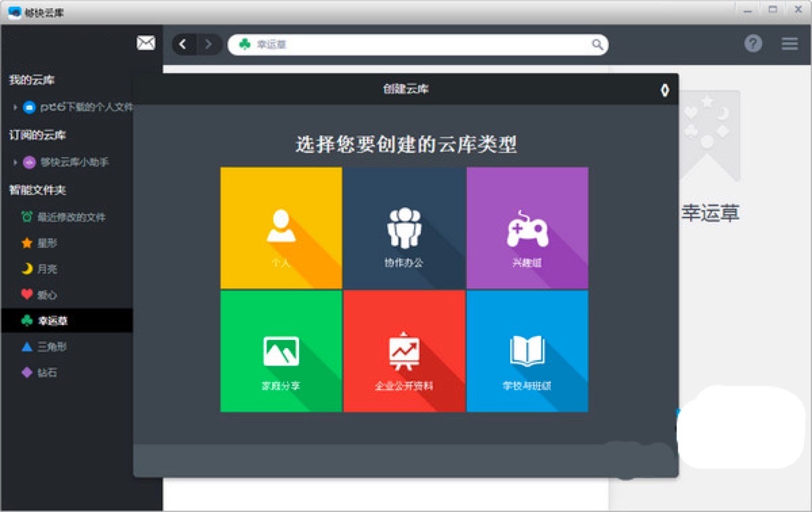
Task: Maximize the 够快云库 window
Action: pyautogui.click(x=773, y=9)
